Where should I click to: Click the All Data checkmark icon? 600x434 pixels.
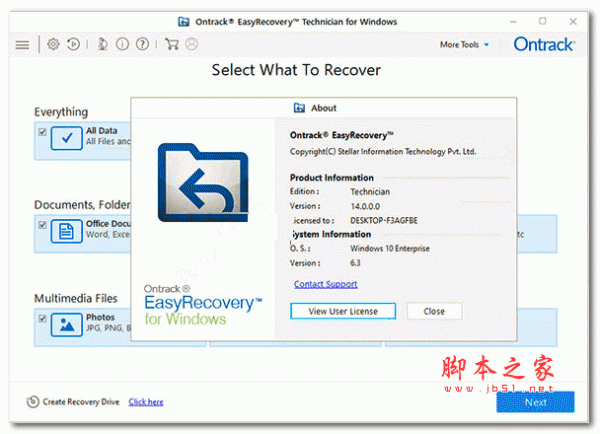click(67, 138)
